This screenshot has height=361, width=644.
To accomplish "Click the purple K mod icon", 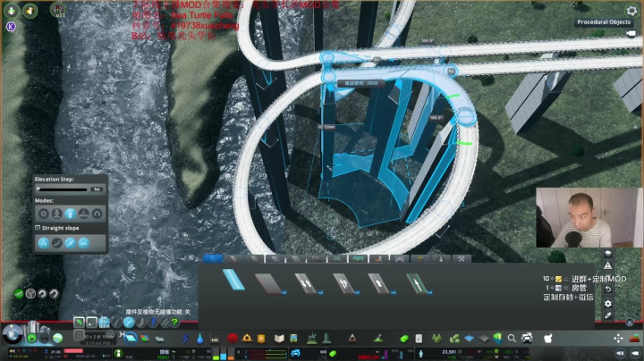I will 11,27.
